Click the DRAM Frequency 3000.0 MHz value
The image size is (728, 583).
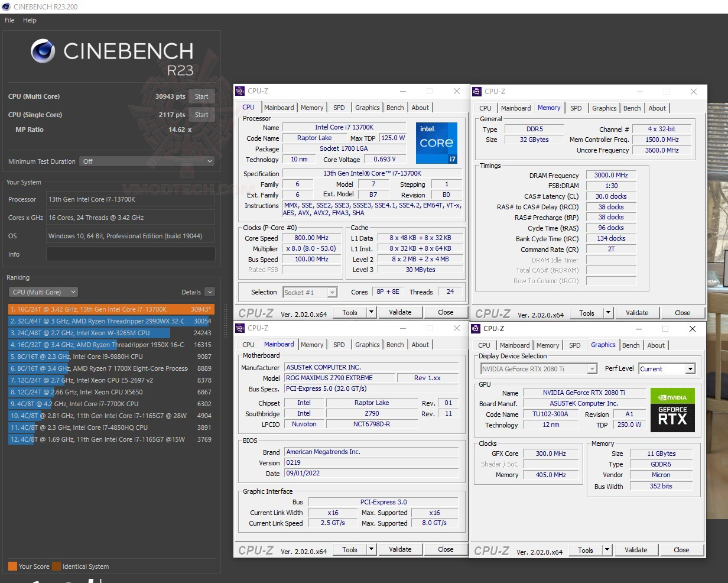point(612,176)
